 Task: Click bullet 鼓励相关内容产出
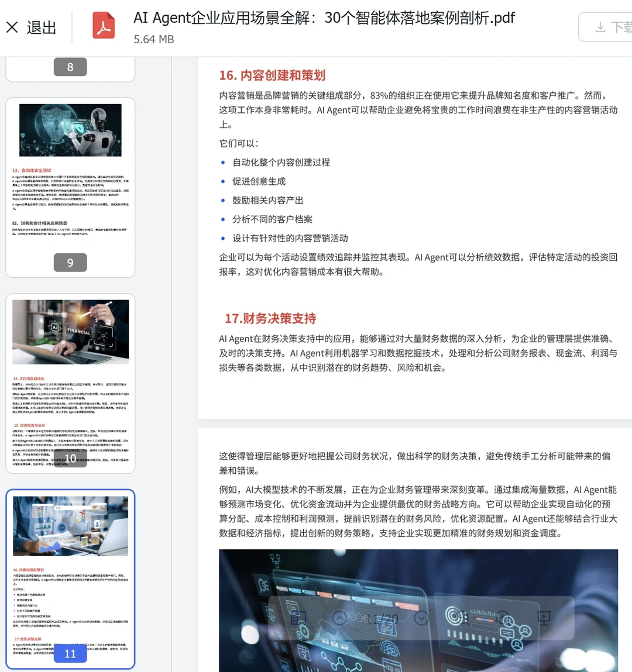click(268, 200)
